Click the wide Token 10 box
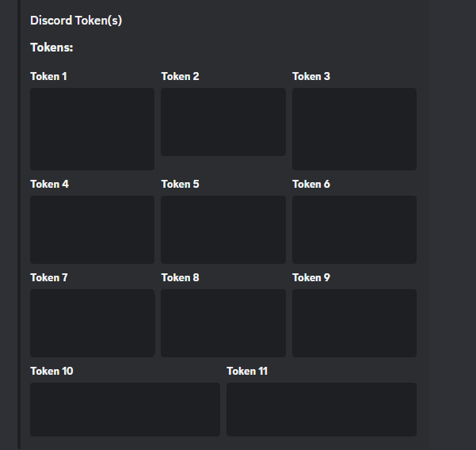Image resolution: width=476 pixels, height=450 pixels. [125, 410]
